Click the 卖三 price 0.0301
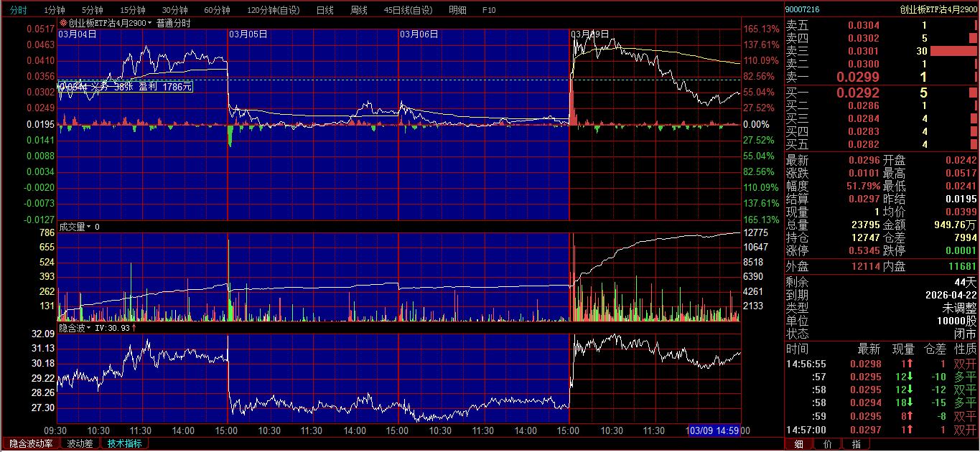This screenshot has width=980, height=452. (x=864, y=51)
